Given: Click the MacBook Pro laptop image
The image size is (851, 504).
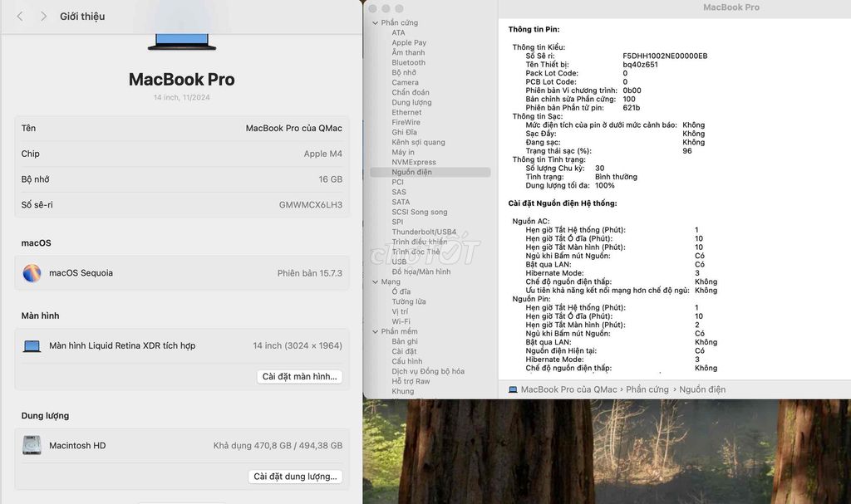Looking at the screenshot, I should 180,41.
